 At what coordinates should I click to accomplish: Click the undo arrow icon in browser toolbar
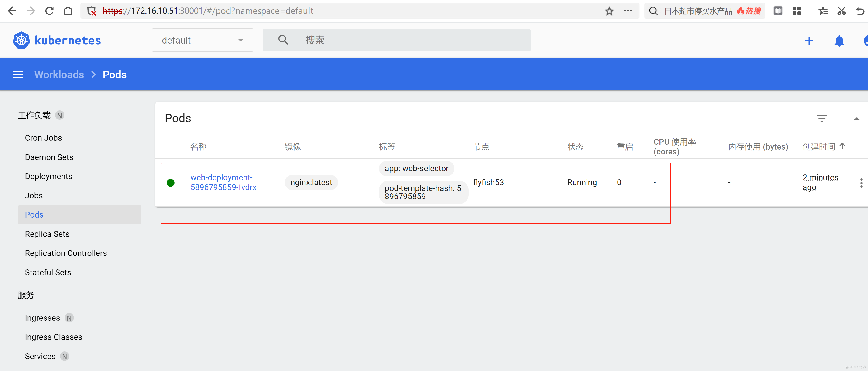coord(860,11)
